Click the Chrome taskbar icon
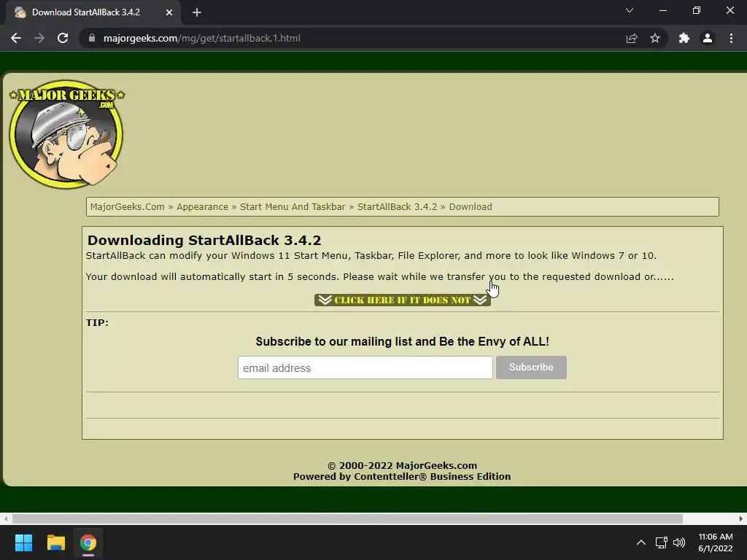Image resolution: width=747 pixels, height=560 pixels. [x=88, y=542]
